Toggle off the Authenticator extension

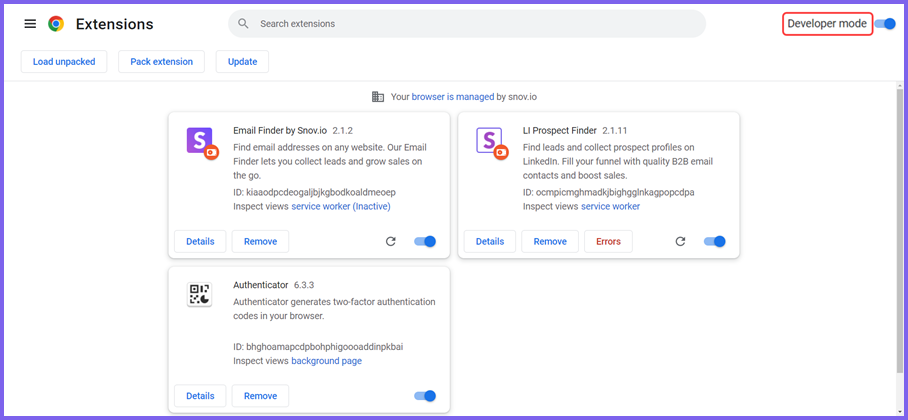click(425, 396)
